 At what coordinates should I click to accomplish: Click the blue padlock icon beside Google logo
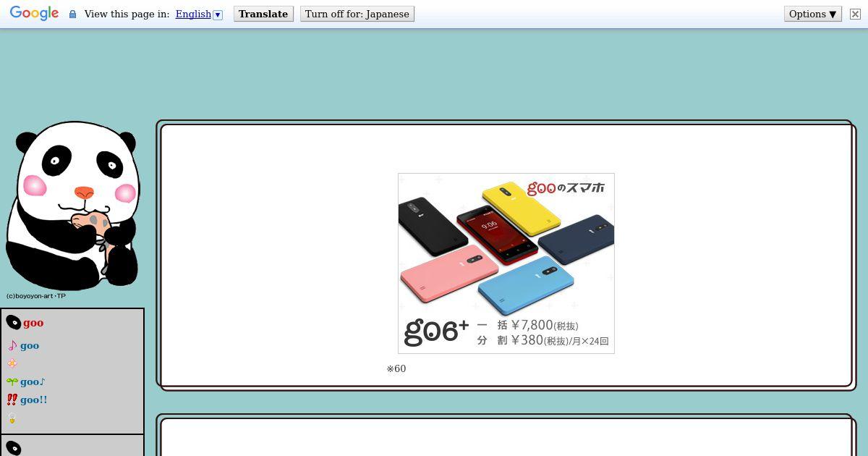[72, 14]
